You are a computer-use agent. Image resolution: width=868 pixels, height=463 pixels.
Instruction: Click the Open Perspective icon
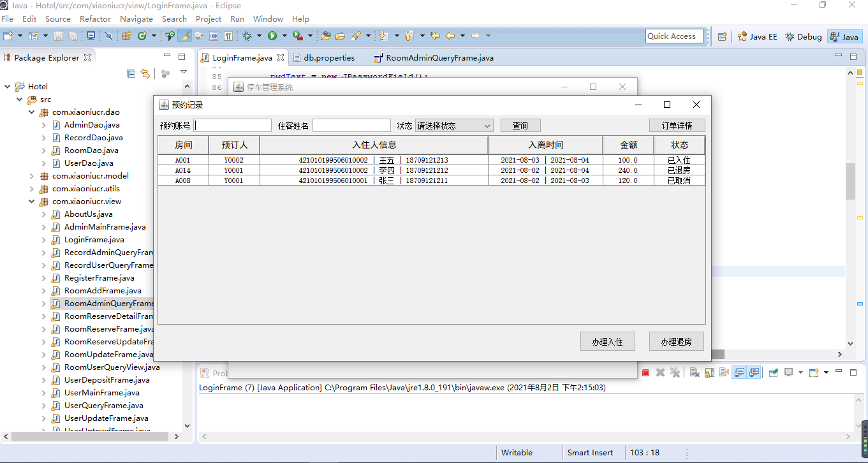point(723,37)
